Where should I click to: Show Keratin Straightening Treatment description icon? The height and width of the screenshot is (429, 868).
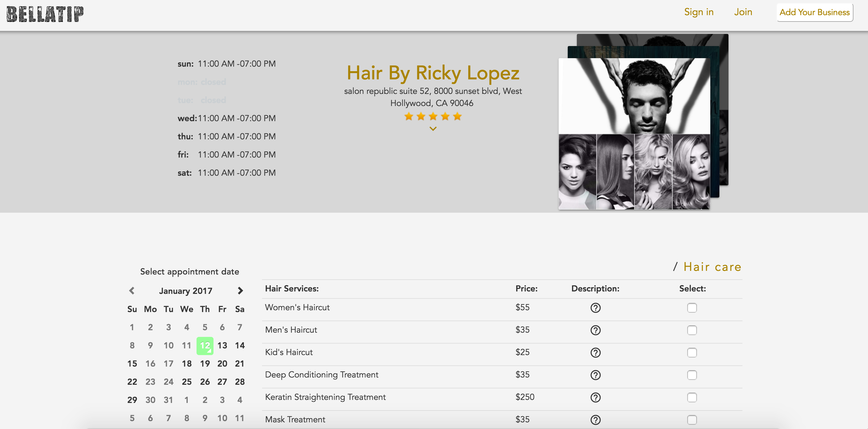click(595, 397)
